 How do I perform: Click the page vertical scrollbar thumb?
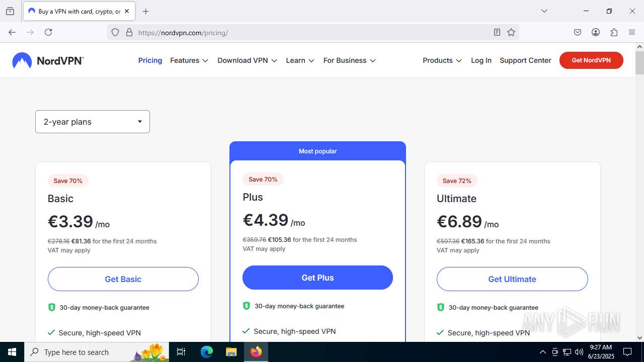(x=639, y=63)
